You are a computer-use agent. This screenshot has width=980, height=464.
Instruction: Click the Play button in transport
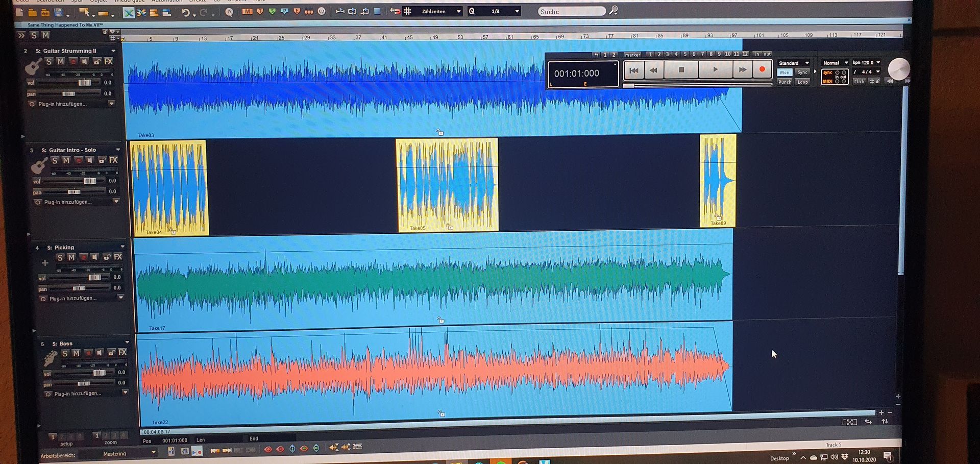pyautogui.click(x=715, y=70)
